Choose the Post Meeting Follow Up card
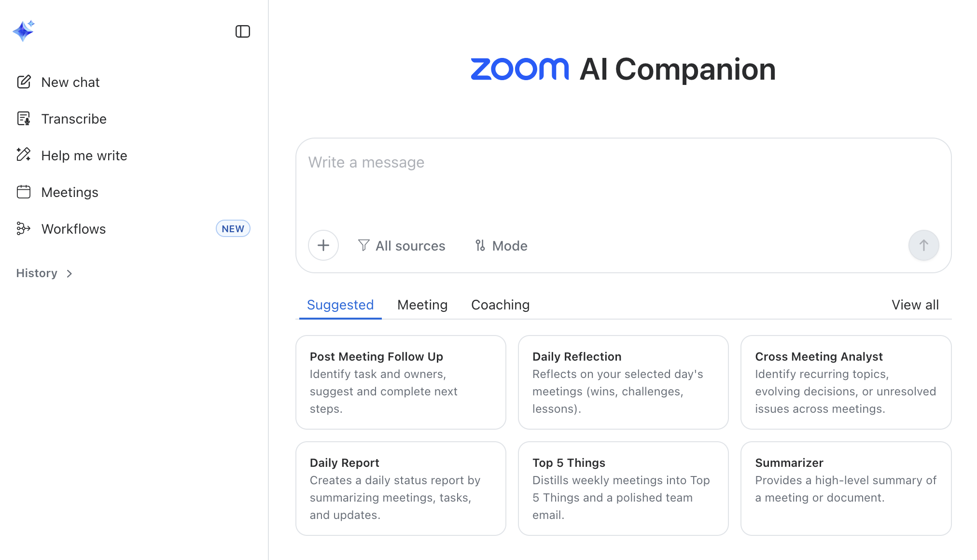977x560 pixels. pyautogui.click(x=401, y=382)
